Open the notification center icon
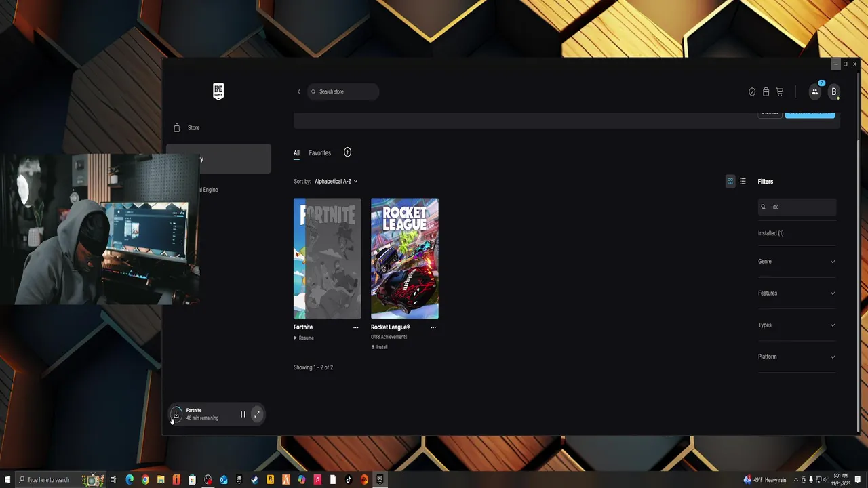868x488 pixels. (x=858, y=480)
